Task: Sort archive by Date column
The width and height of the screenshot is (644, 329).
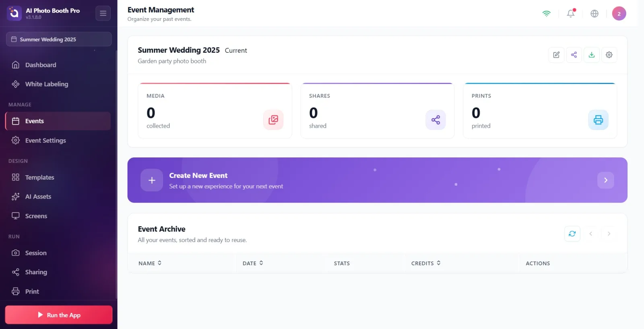Action: coord(253,263)
